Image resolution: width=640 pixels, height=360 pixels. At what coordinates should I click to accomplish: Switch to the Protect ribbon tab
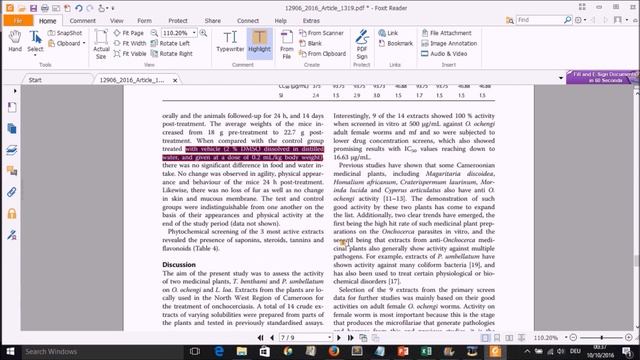pos(178,20)
